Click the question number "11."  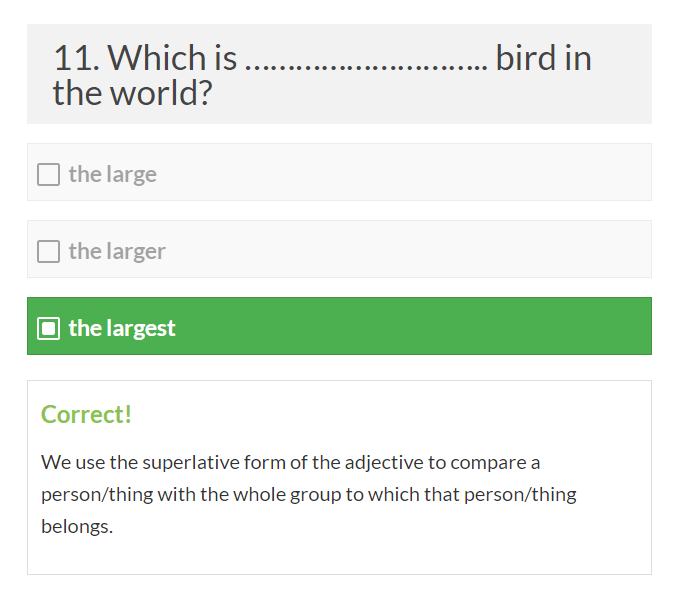point(76,58)
